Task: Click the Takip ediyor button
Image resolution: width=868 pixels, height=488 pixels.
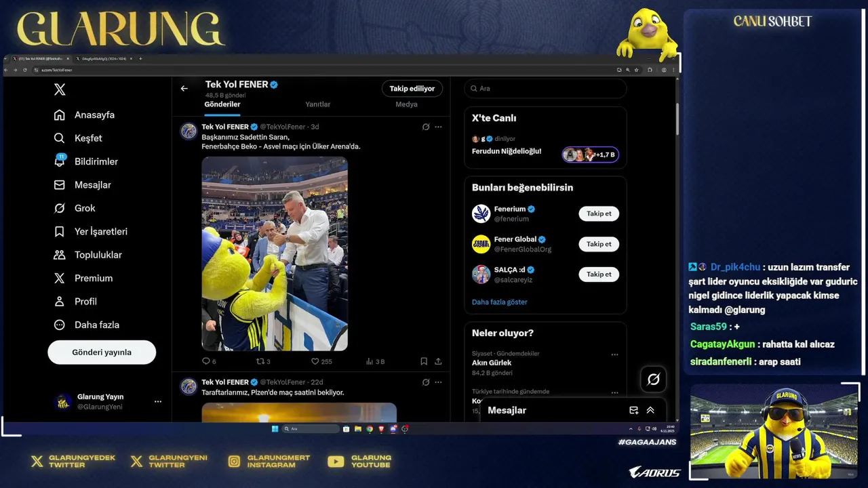Action: click(x=412, y=89)
